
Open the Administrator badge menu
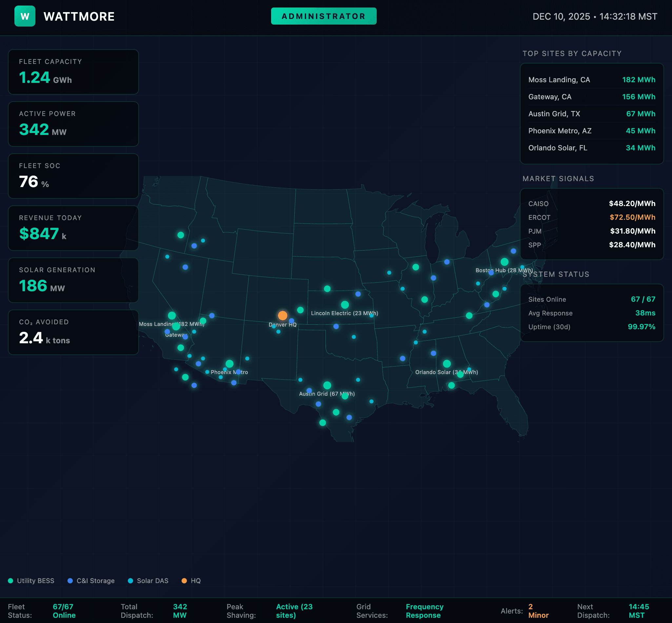[x=323, y=16]
